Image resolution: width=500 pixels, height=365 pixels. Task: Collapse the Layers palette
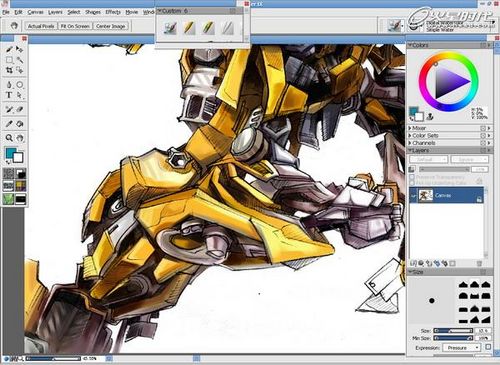(410, 150)
